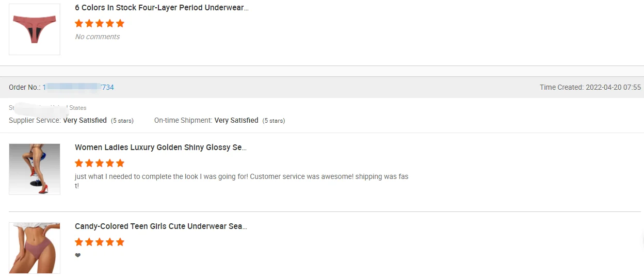Click last star of Candy-Colored Underwear rating
The image size is (644, 279).
120,242
